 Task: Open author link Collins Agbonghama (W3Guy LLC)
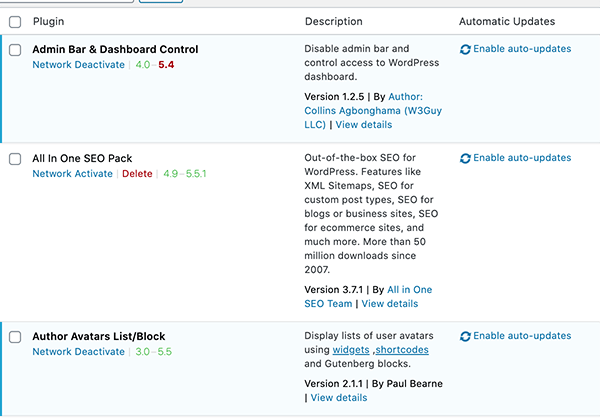click(373, 111)
